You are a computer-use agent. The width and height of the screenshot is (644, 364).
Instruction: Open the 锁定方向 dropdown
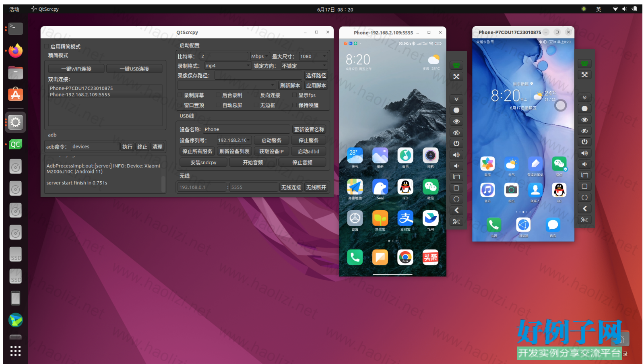tap(304, 66)
